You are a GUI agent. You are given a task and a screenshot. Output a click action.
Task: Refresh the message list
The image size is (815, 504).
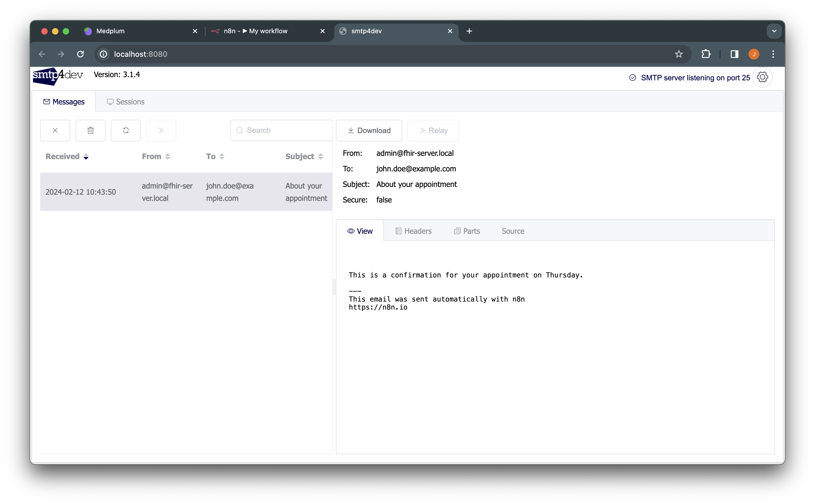point(126,130)
